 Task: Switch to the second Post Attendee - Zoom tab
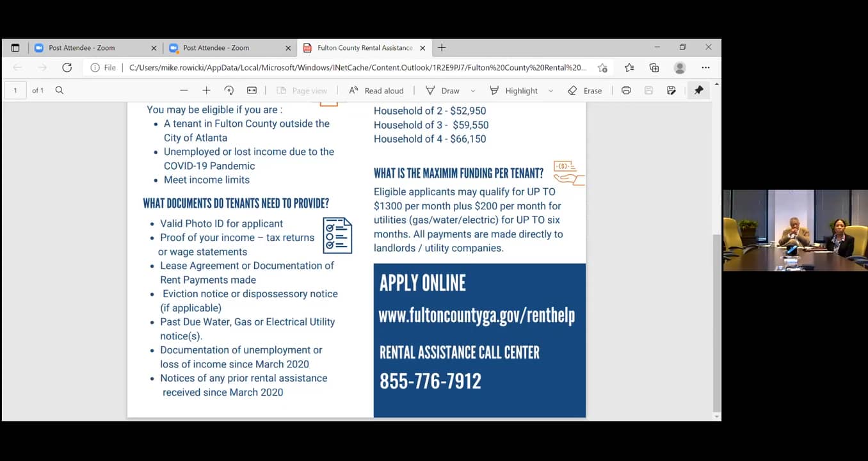(229, 47)
